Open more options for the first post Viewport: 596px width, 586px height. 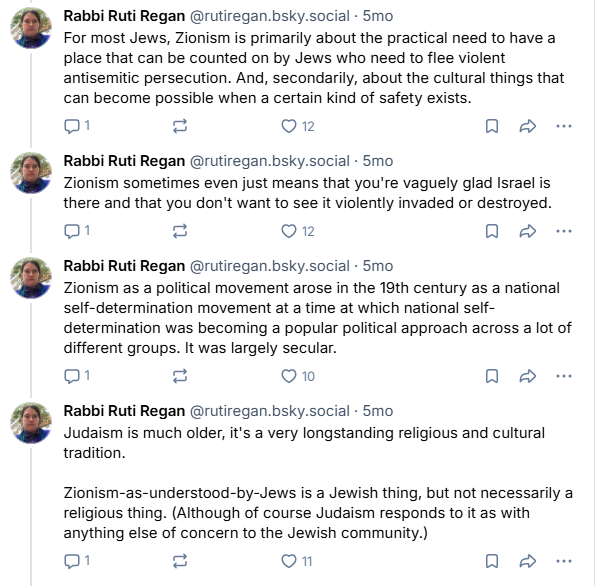click(x=564, y=126)
